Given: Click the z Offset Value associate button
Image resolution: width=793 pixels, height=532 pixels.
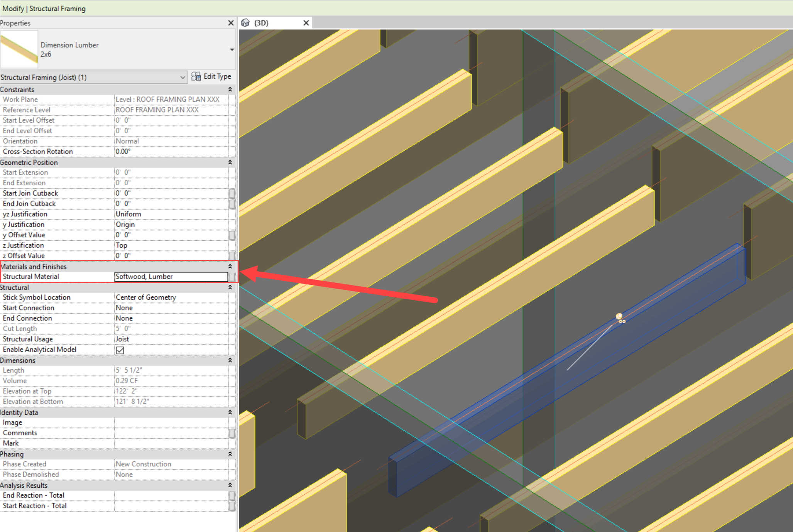Looking at the screenshot, I should 232,256.
